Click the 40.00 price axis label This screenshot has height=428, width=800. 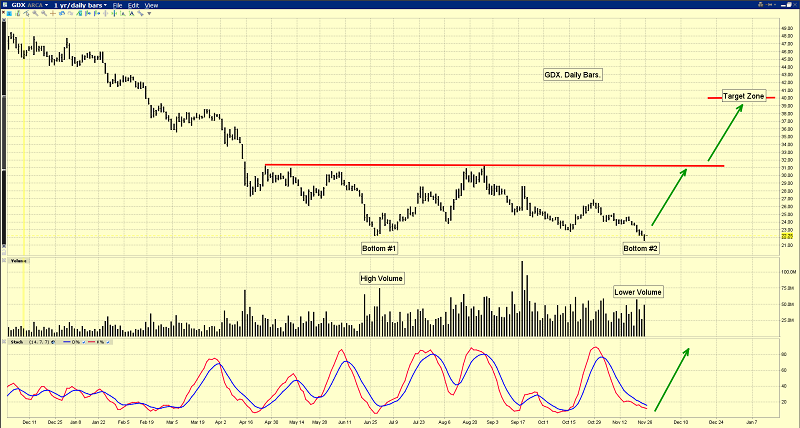tap(787, 98)
